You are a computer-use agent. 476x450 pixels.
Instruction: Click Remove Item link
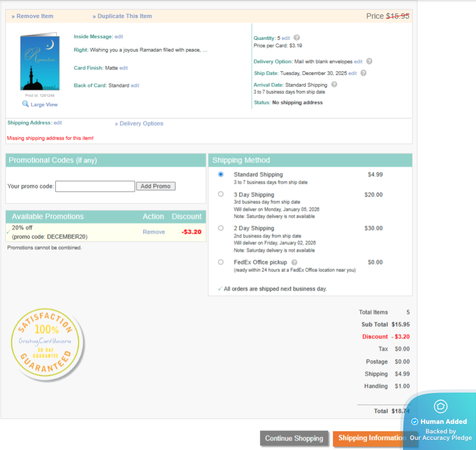pyautogui.click(x=32, y=16)
